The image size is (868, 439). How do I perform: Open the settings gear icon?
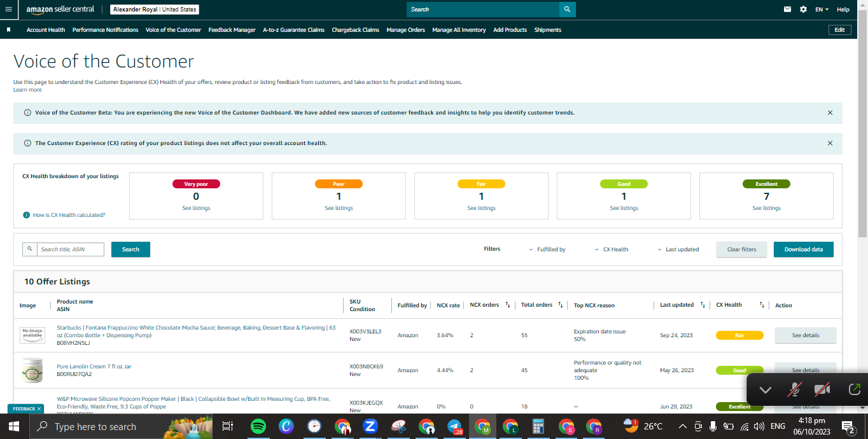click(x=803, y=10)
